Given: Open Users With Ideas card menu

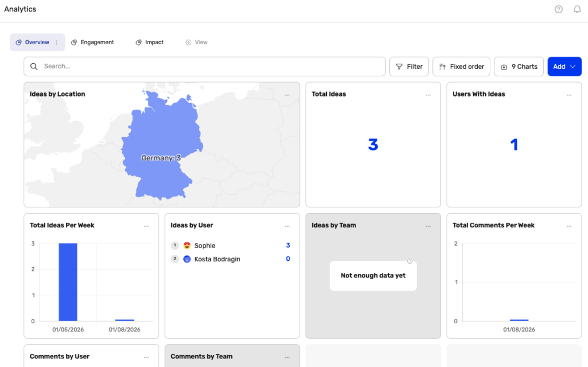Looking at the screenshot, I should 569,95.
